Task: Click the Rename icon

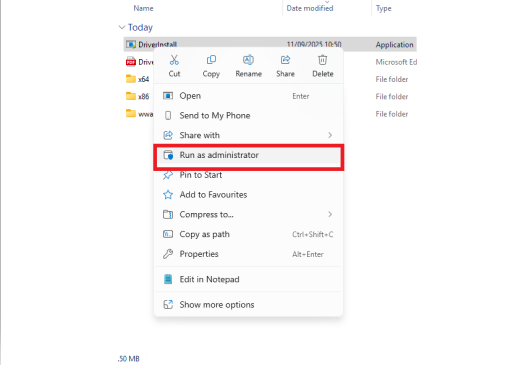Action: 248,60
